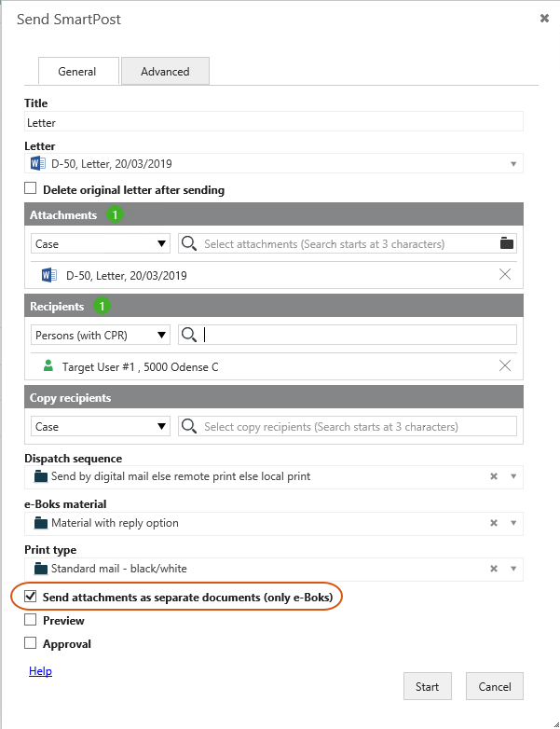The width and height of the screenshot is (560, 729).
Task: Click into the Title text field
Action: pos(274,122)
